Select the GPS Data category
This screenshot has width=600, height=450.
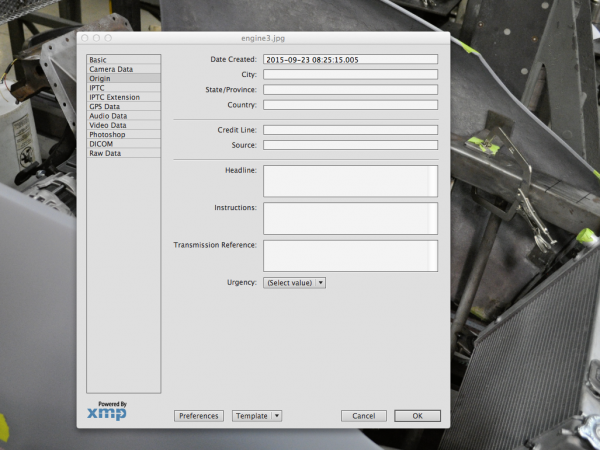coord(104,106)
